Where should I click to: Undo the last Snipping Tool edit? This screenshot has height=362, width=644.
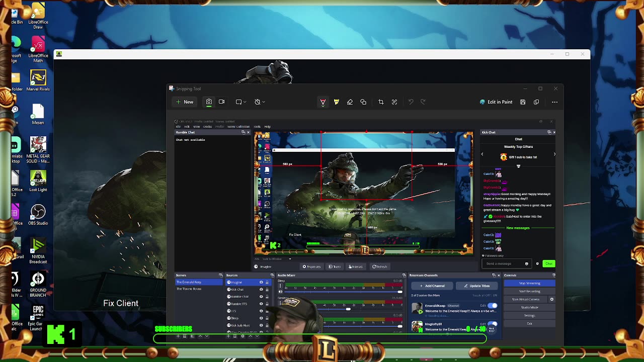click(411, 102)
